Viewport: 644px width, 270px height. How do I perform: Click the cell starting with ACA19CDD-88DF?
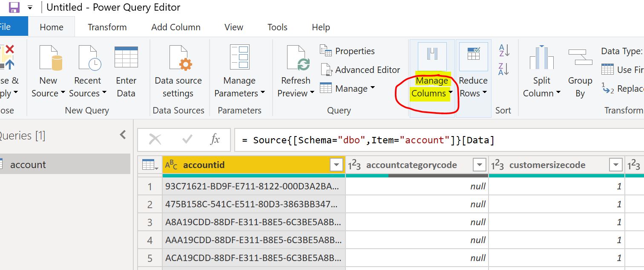click(253, 258)
